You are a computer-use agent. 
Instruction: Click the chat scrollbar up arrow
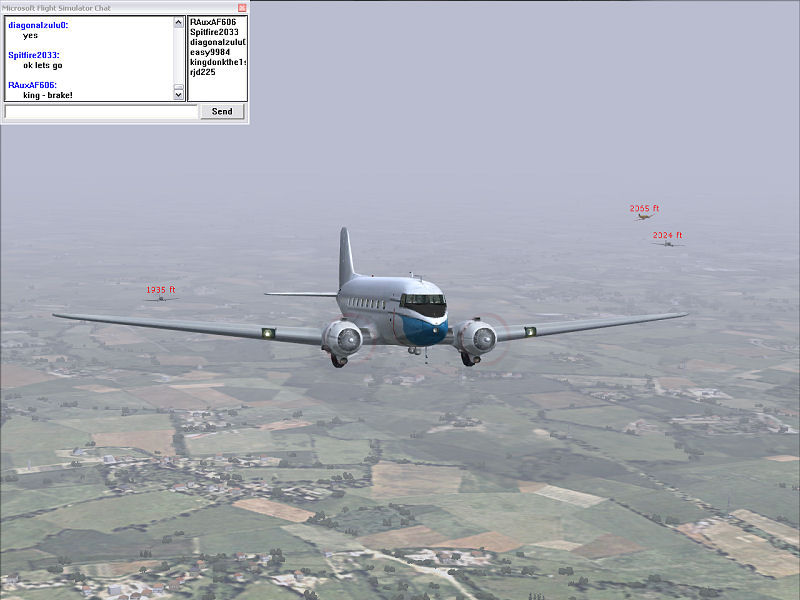coord(178,22)
